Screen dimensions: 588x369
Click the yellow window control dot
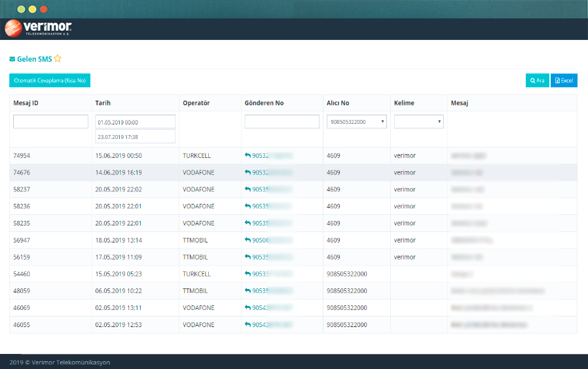(33, 9)
